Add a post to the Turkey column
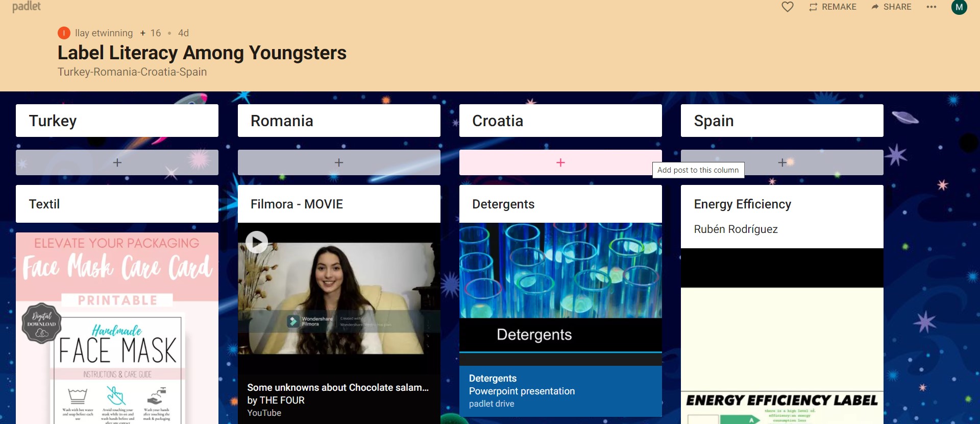 [x=117, y=162]
